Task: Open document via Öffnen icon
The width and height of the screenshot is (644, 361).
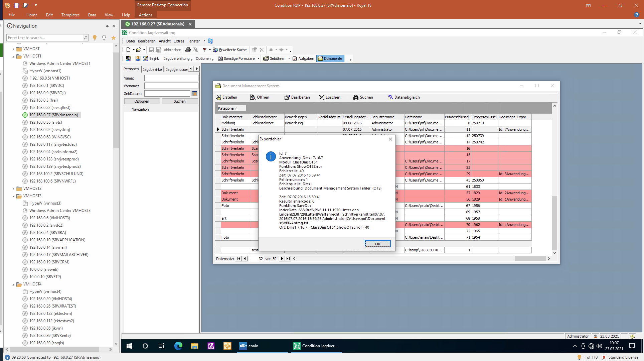Action: 253,97
